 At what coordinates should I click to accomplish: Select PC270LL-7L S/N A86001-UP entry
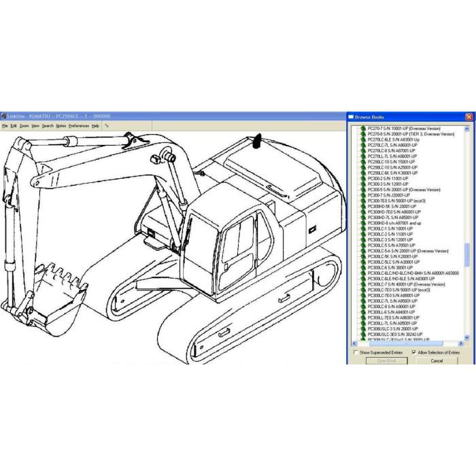point(392,156)
